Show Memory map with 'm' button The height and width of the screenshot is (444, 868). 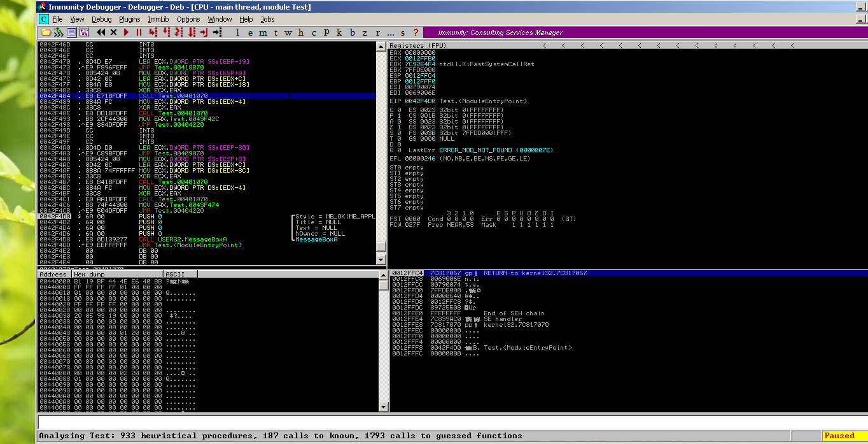coord(263,32)
